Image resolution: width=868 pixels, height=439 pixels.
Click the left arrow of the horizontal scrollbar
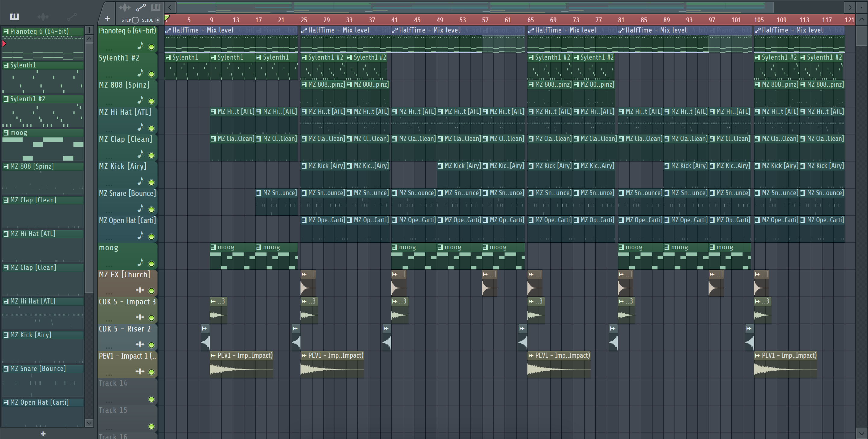(x=170, y=7)
